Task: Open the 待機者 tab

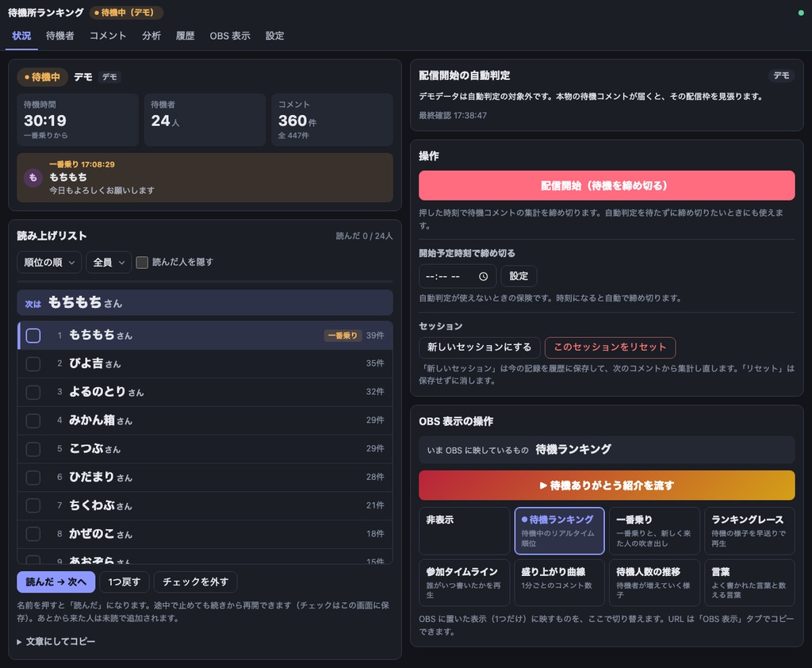Action: coord(60,36)
